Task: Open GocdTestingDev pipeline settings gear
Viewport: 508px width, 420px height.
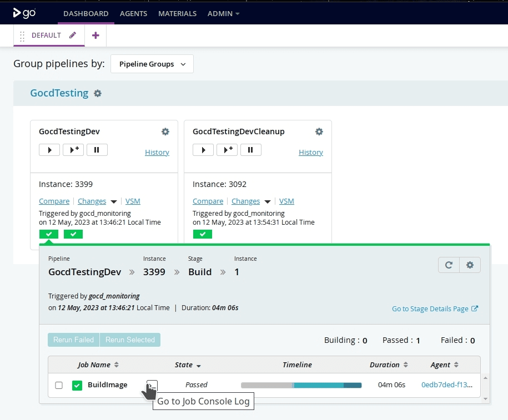Action: tap(165, 131)
